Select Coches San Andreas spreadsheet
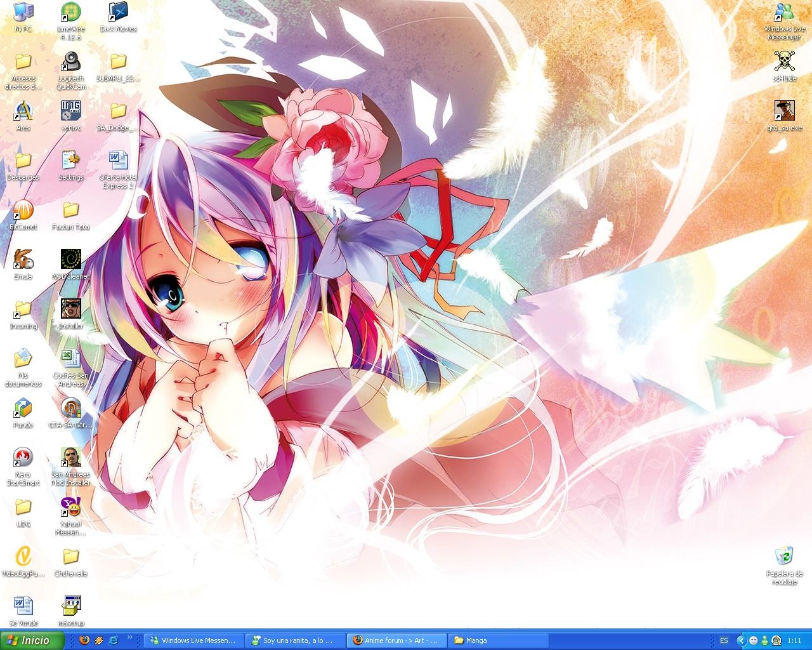Image resolution: width=812 pixels, height=650 pixels. pyautogui.click(x=70, y=369)
